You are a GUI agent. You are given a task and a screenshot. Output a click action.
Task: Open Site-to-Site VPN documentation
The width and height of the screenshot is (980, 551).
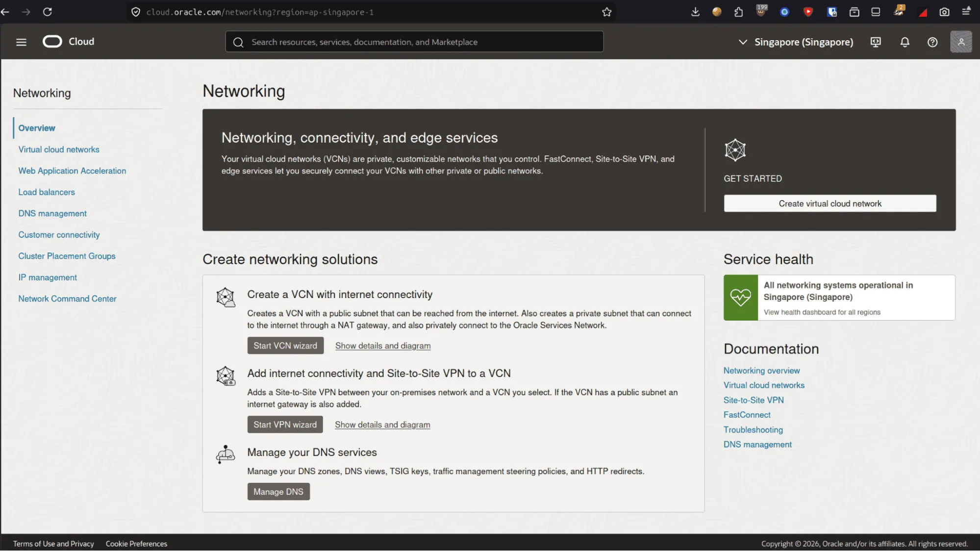[x=754, y=400]
